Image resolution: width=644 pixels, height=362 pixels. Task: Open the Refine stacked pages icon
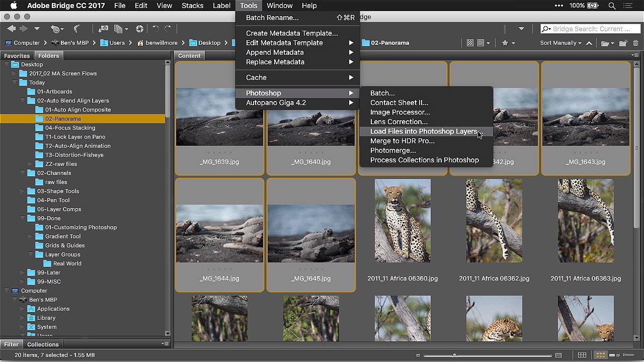click(x=121, y=29)
